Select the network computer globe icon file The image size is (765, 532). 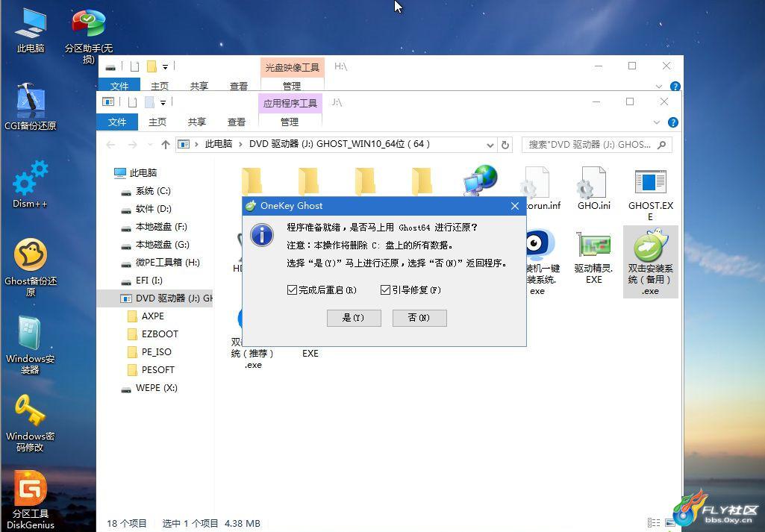[480, 181]
